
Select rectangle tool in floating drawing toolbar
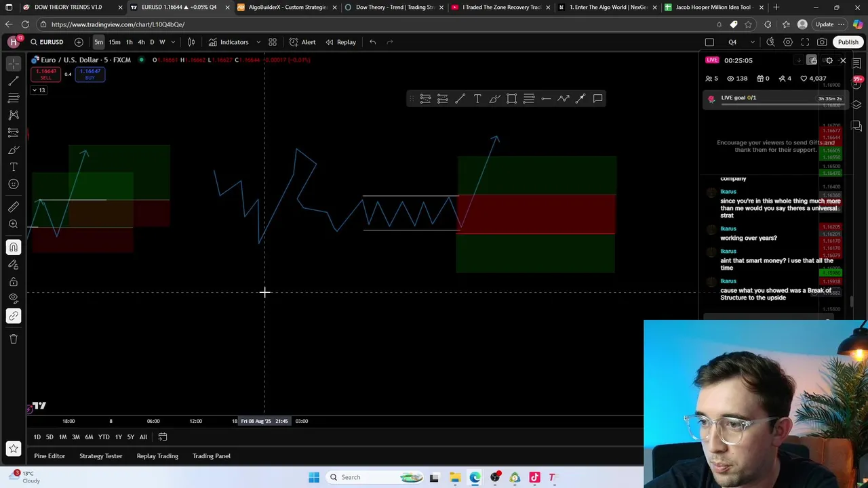(x=512, y=99)
